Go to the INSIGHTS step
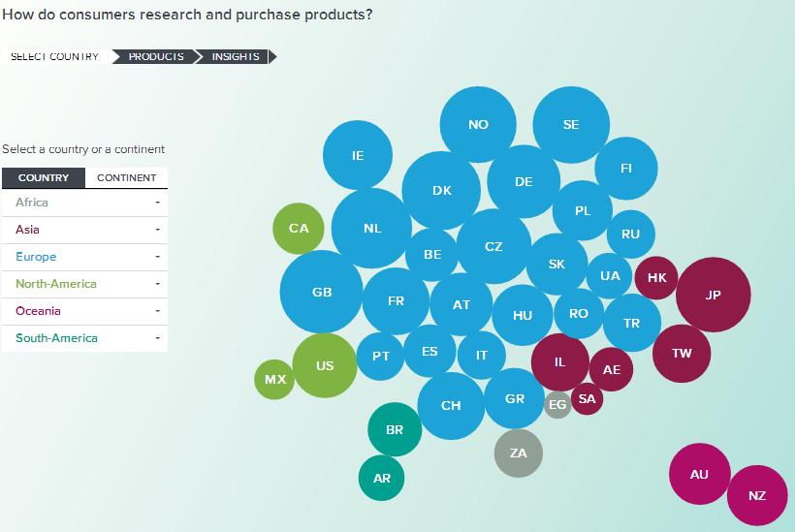Screen dimensions: 795x532 tap(237, 56)
